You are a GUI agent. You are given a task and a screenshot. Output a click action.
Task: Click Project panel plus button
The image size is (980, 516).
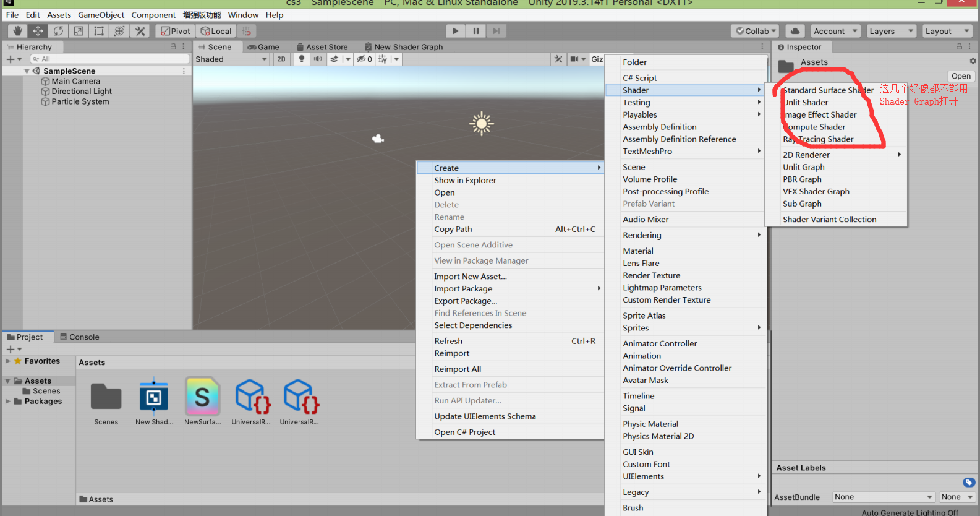14,350
